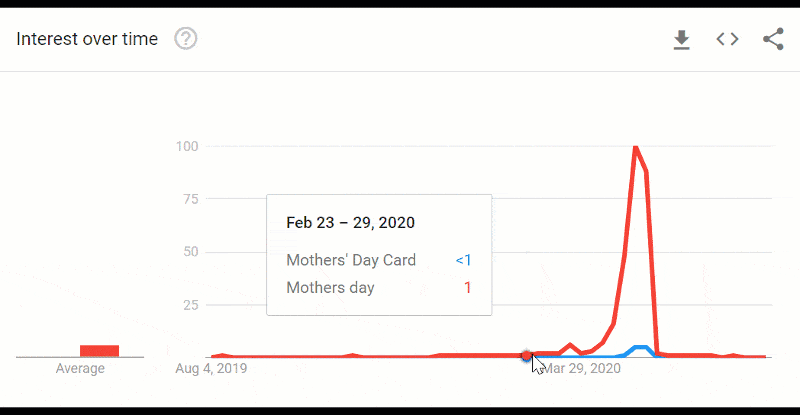This screenshot has height=415, width=800.
Task: Click the Average label under the bar
Action: click(x=80, y=369)
